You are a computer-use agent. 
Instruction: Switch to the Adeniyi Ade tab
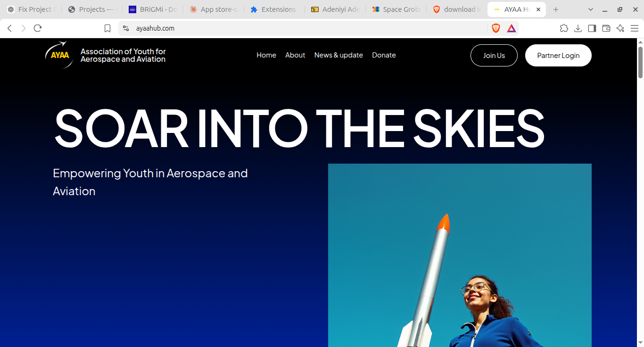[x=335, y=9]
